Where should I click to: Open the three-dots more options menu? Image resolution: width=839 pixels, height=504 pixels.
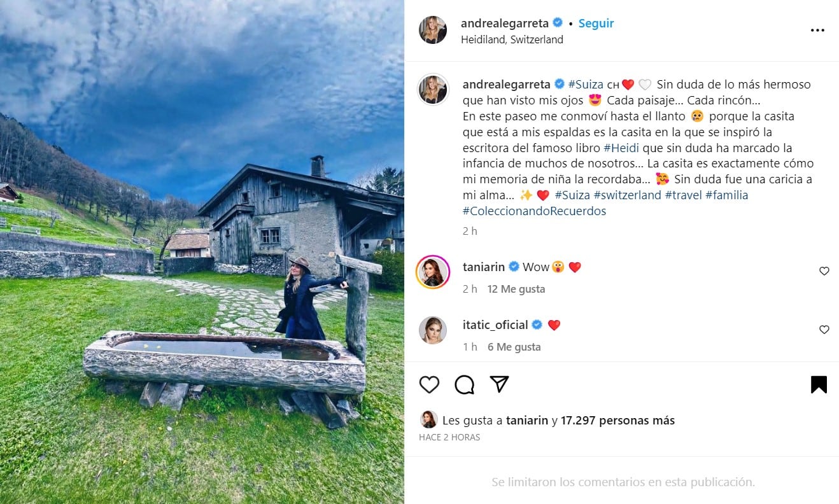(817, 31)
